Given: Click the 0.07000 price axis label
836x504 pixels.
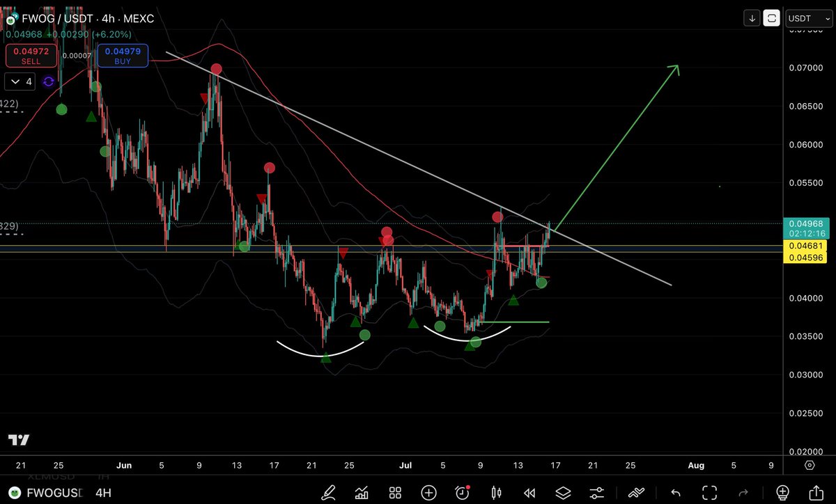Looking at the screenshot, I should 806,68.
